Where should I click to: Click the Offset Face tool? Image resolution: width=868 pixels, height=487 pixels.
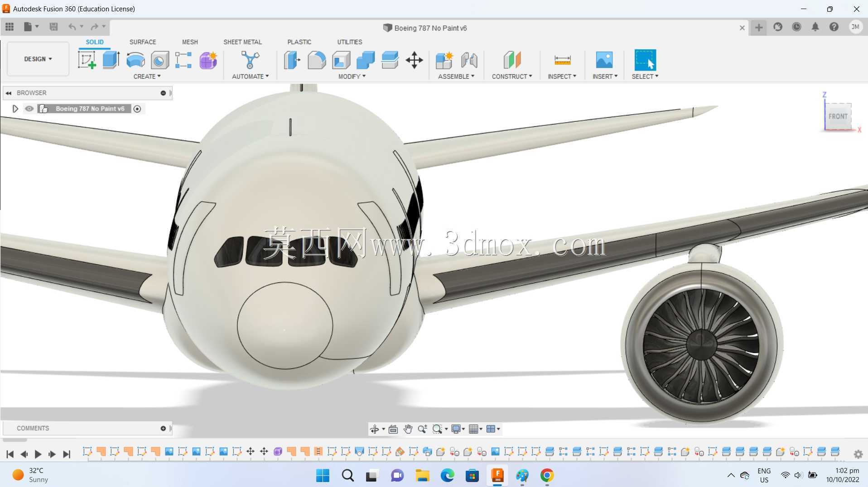(x=390, y=60)
